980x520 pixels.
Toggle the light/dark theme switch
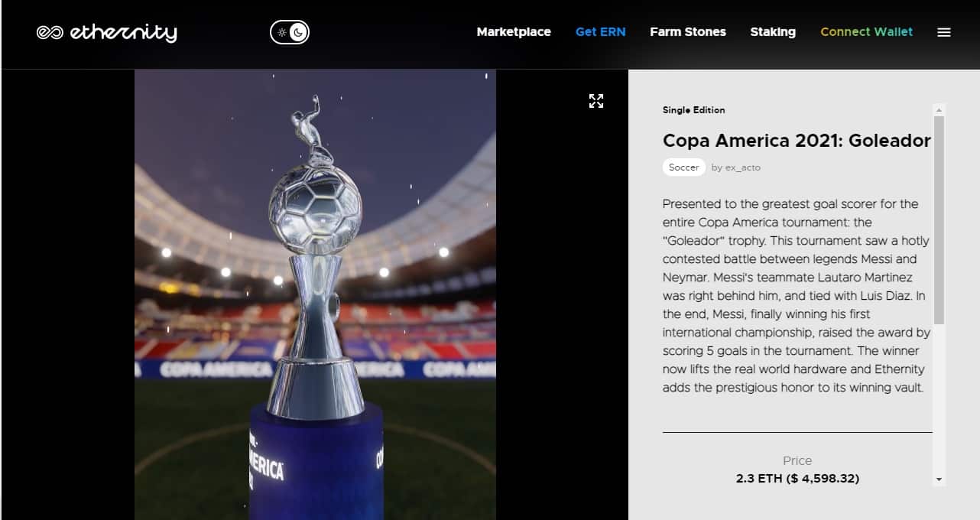click(x=290, y=32)
